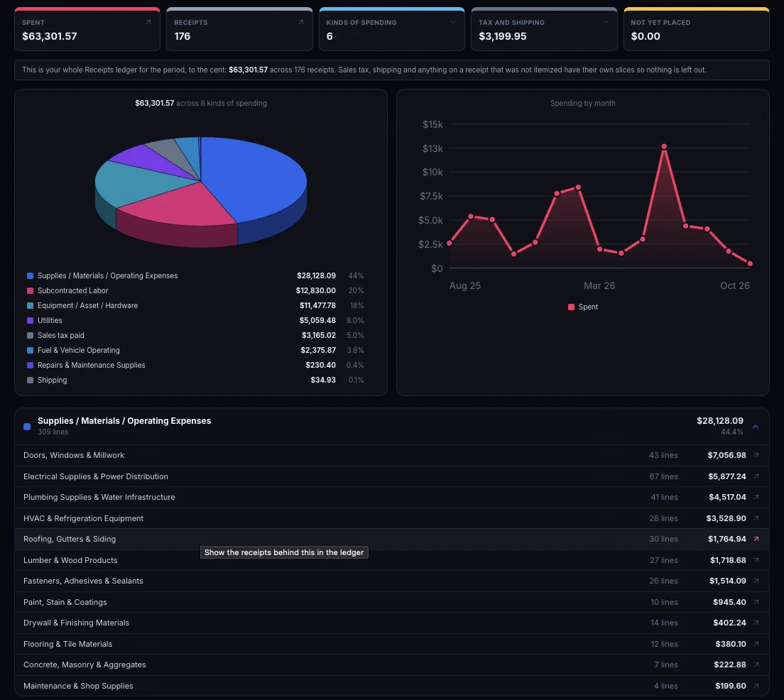
Task: Click the Not Yet Placed card
Action: tap(696, 30)
